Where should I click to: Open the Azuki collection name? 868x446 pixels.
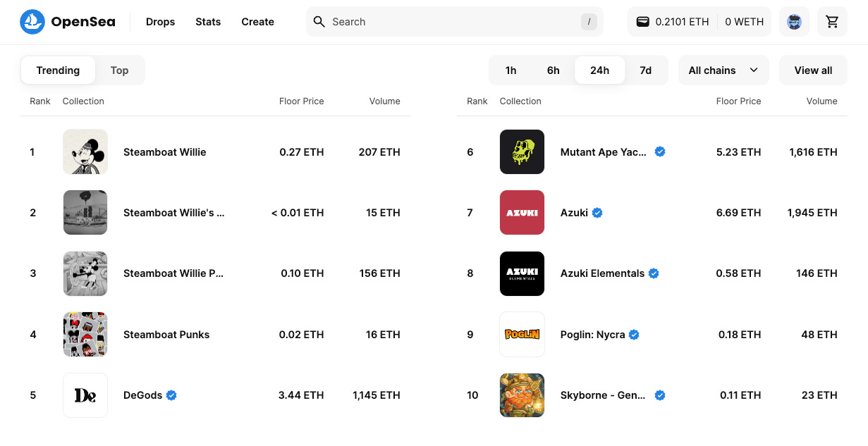click(x=575, y=213)
